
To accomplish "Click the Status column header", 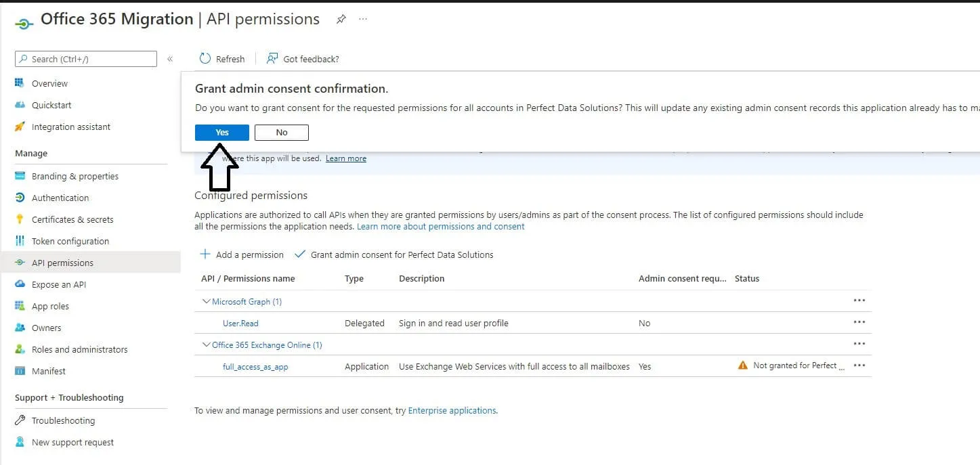I will [747, 278].
